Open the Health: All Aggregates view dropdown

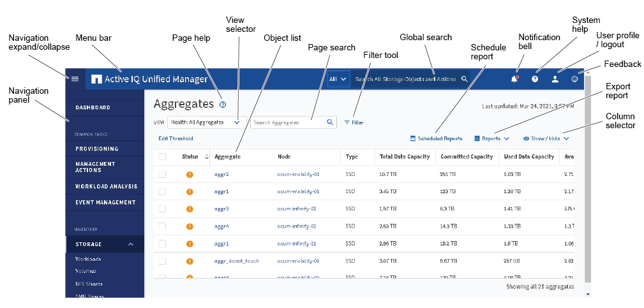coord(207,122)
